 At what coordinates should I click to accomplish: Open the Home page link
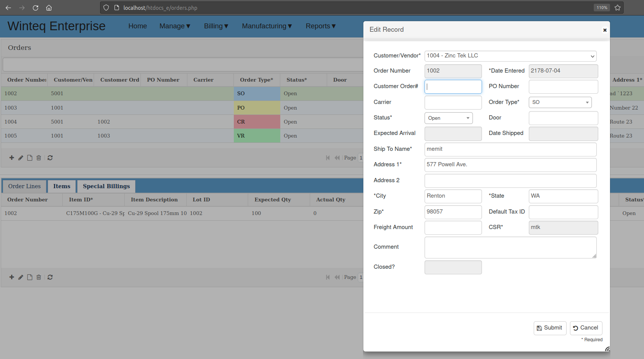click(x=137, y=26)
